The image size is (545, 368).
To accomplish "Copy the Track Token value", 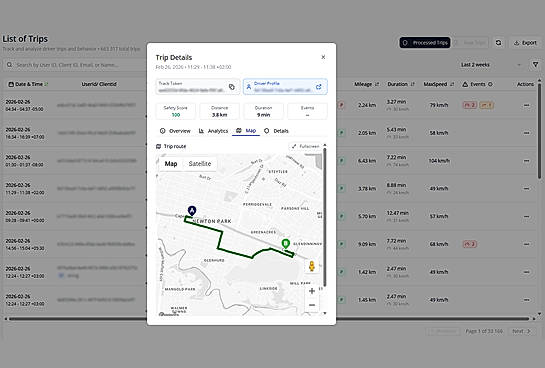I will pos(232,87).
